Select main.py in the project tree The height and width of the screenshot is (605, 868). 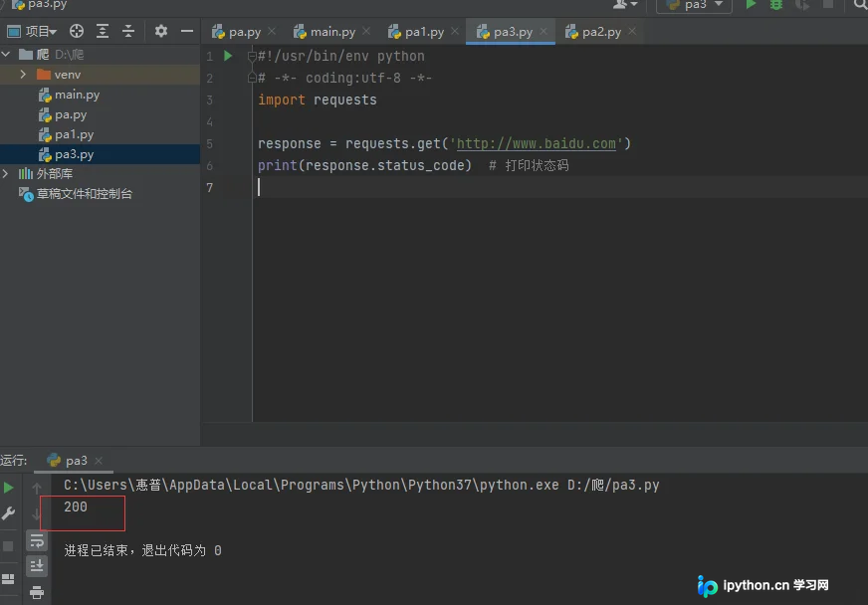77,95
